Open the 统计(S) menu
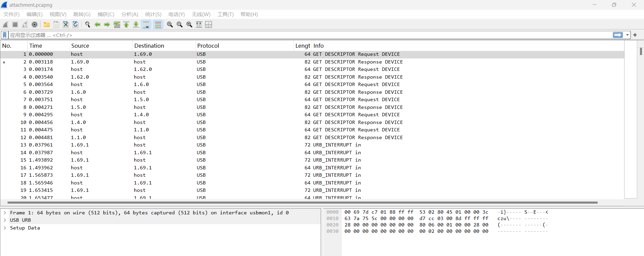This screenshot has height=256, width=644. [x=153, y=14]
